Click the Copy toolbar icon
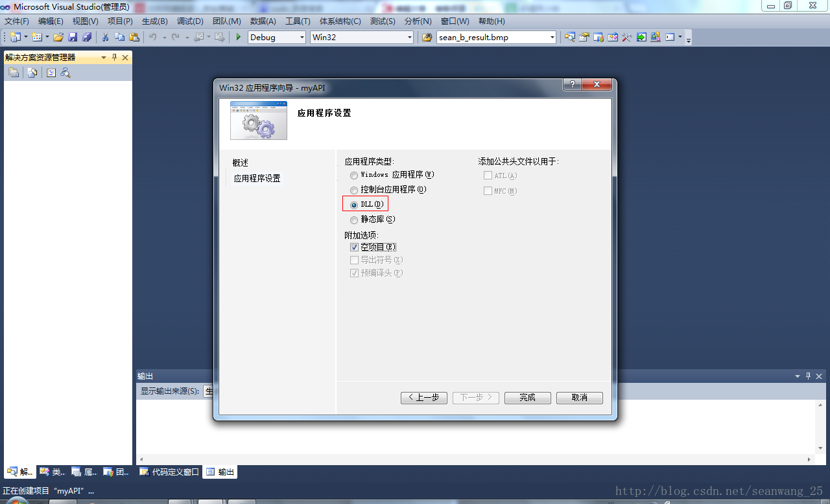This screenshot has width=830, height=504. click(x=119, y=37)
